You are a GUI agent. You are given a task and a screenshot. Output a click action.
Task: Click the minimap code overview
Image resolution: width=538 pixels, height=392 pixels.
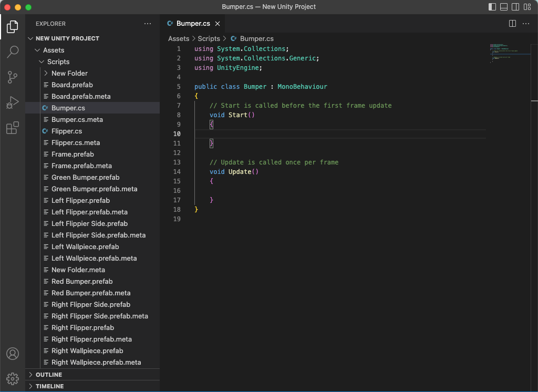[504, 53]
